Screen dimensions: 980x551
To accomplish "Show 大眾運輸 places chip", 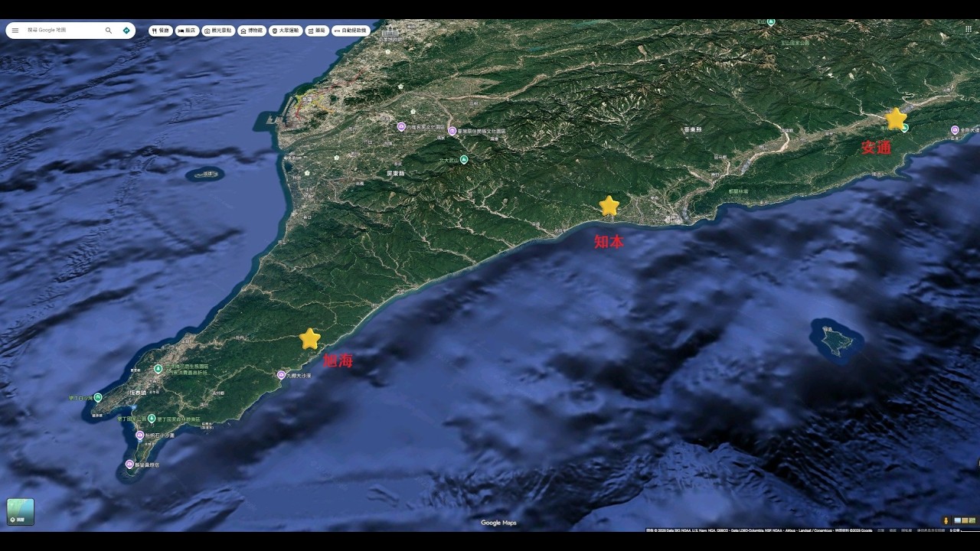I will [286, 31].
